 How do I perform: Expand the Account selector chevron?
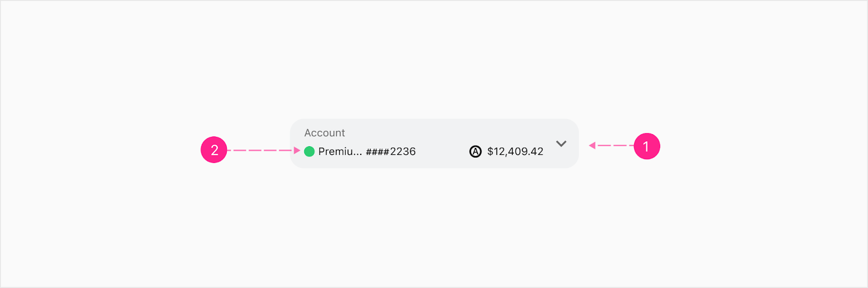pos(561,144)
